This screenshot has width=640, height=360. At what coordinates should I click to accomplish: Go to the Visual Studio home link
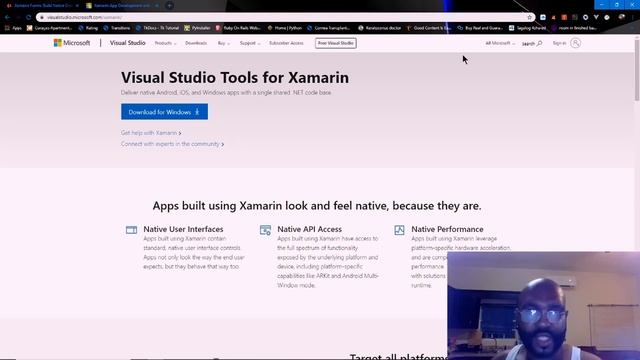click(127, 43)
